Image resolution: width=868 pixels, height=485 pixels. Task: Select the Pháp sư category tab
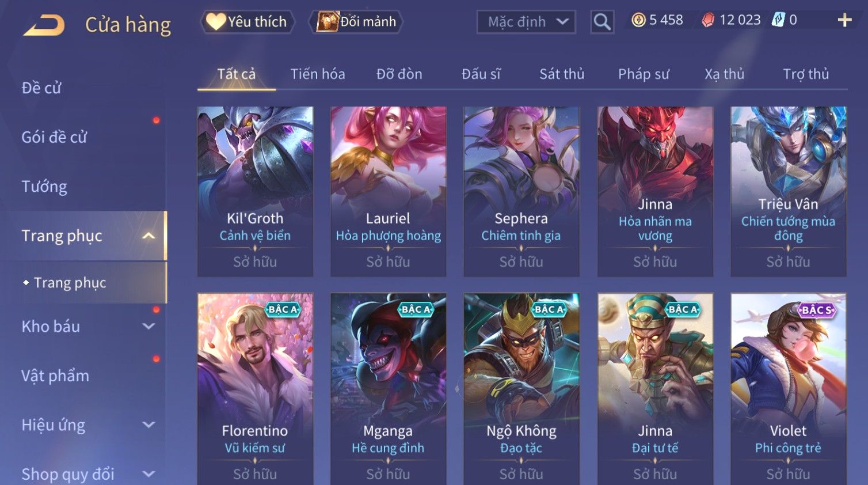pyautogui.click(x=644, y=74)
